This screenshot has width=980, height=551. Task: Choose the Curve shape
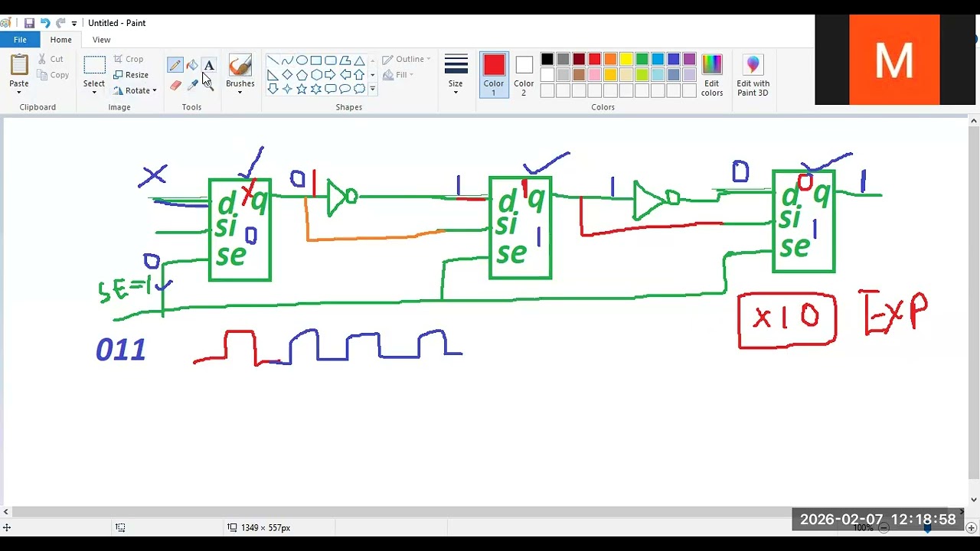[x=287, y=60]
